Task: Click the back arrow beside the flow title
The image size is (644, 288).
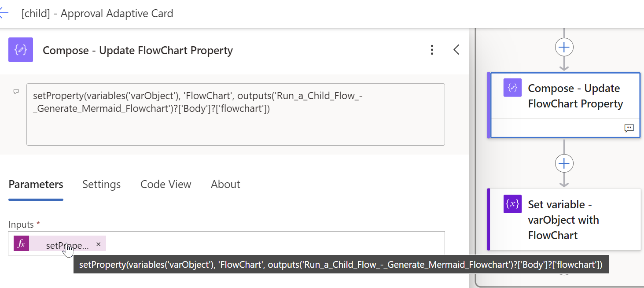Action: pos(4,13)
